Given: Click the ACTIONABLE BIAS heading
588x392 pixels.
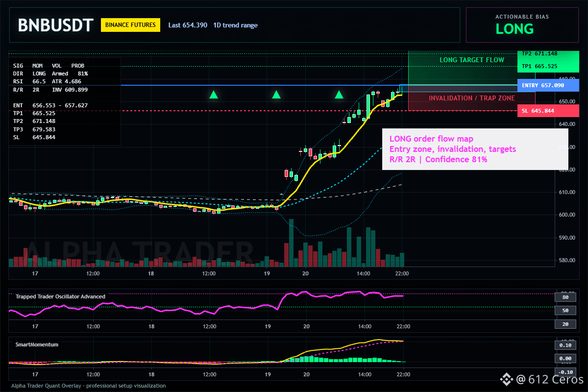Looking at the screenshot, I should pyautogui.click(x=522, y=17).
